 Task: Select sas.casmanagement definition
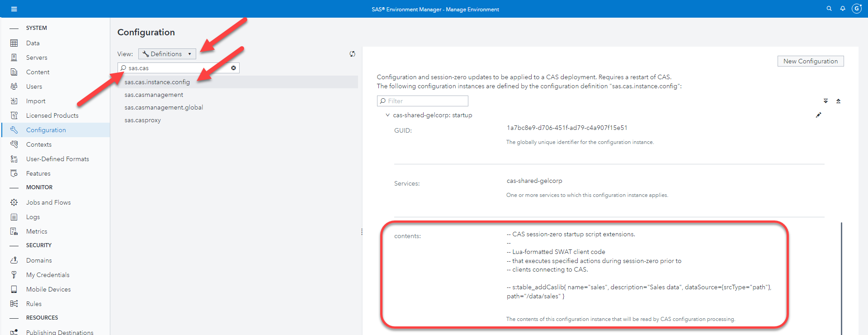(x=154, y=95)
